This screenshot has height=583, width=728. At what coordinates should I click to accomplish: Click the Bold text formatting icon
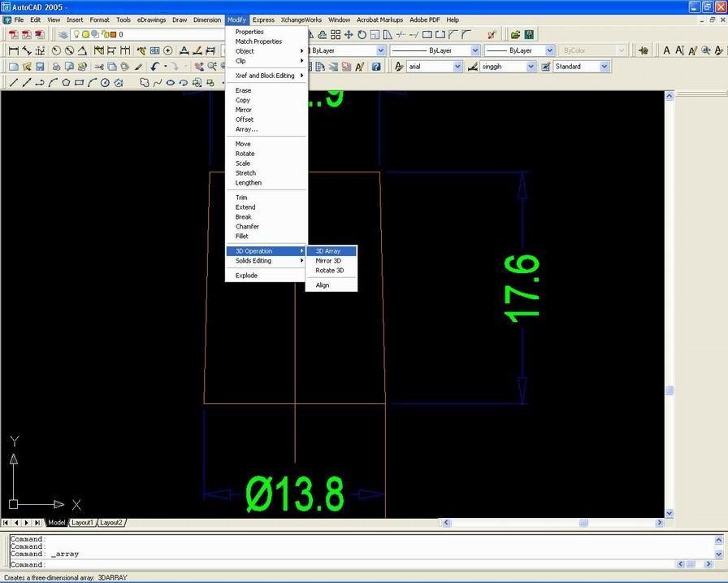tap(667, 50)
